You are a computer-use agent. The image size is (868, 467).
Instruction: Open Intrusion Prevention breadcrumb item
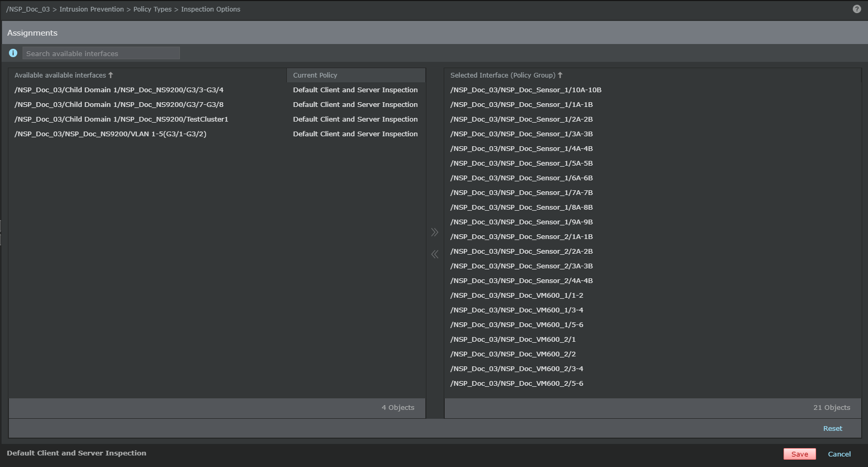pyautogui.click(x=91, y=9)
